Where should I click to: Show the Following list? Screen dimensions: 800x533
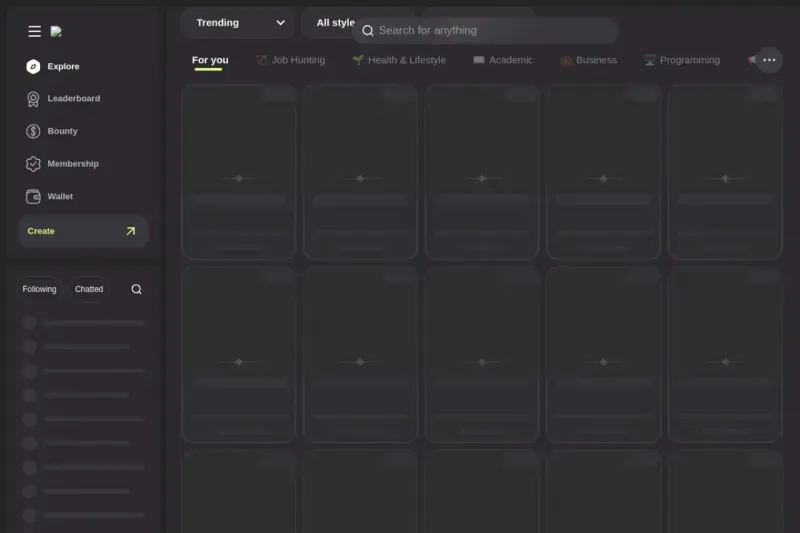(x=39, y=289)
